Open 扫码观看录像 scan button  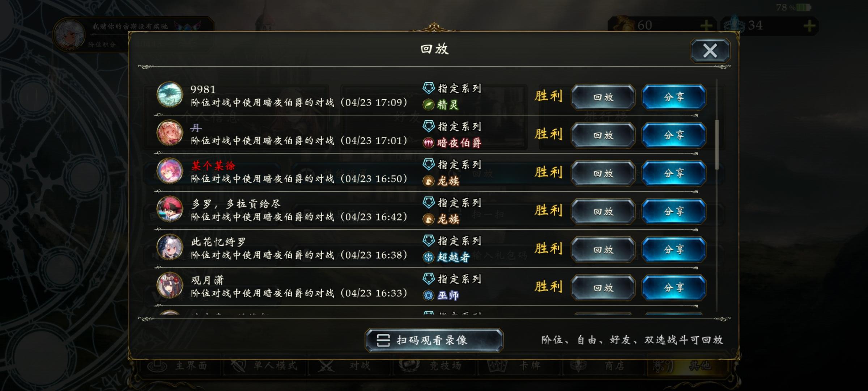[x=434, y=340]
